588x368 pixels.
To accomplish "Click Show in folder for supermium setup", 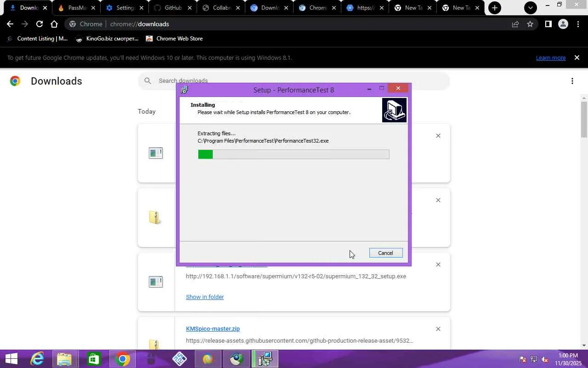I will tap(205, 297).
